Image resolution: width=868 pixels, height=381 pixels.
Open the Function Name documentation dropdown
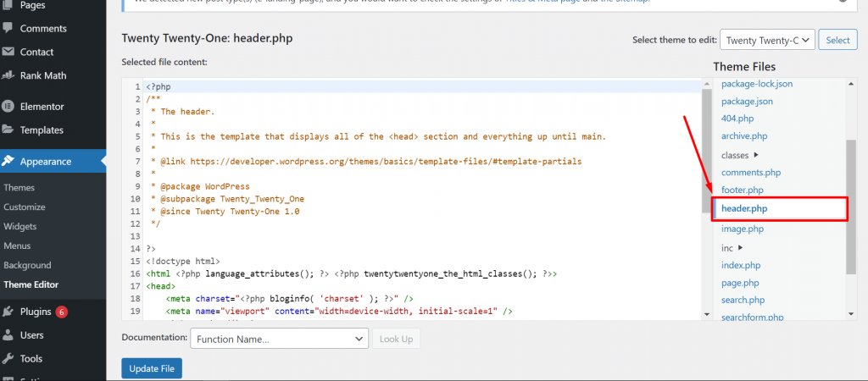(x=279, y=339)
